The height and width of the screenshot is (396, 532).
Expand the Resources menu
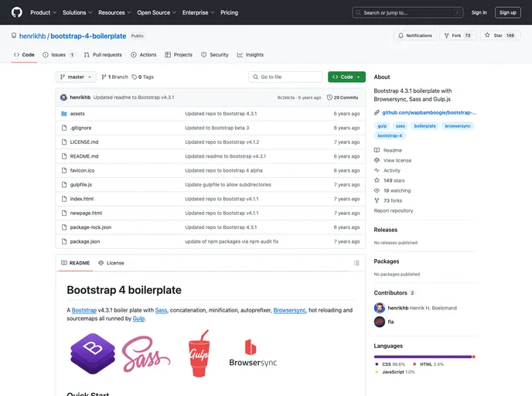coord(114,12)
